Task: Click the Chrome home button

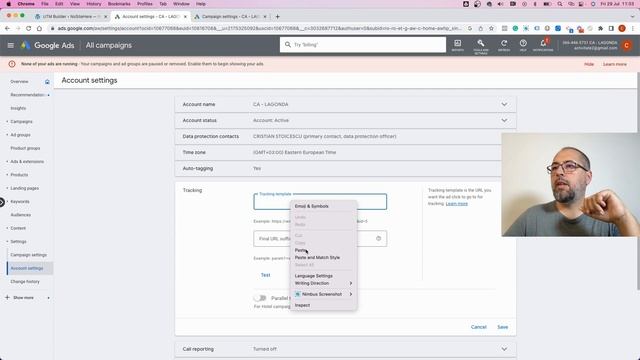Action: pyautogui.click(x=39, y=28)
